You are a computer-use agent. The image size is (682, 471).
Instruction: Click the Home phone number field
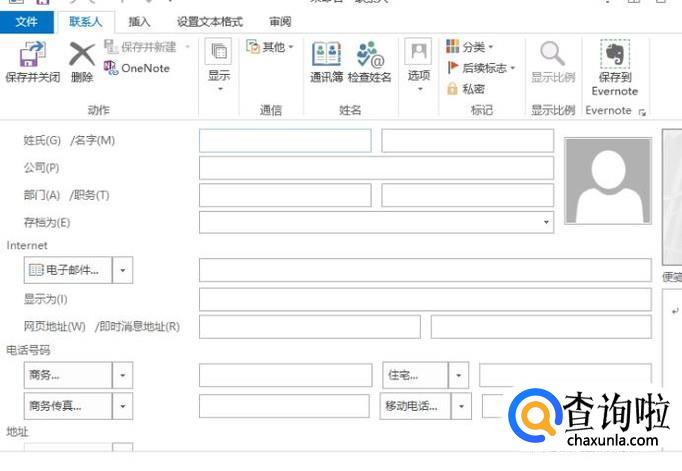point(565,374)
